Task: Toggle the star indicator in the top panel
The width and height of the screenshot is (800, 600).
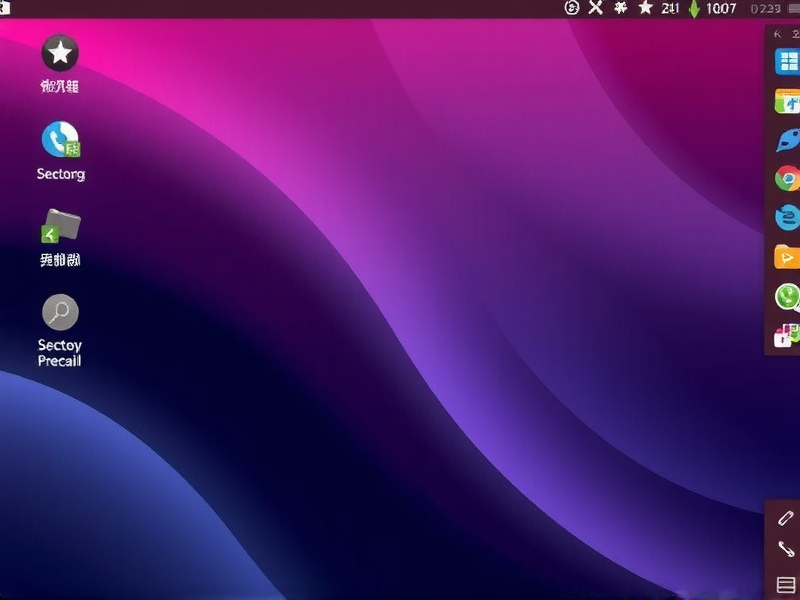Action: pyautogui.click(x=645, y=9)
